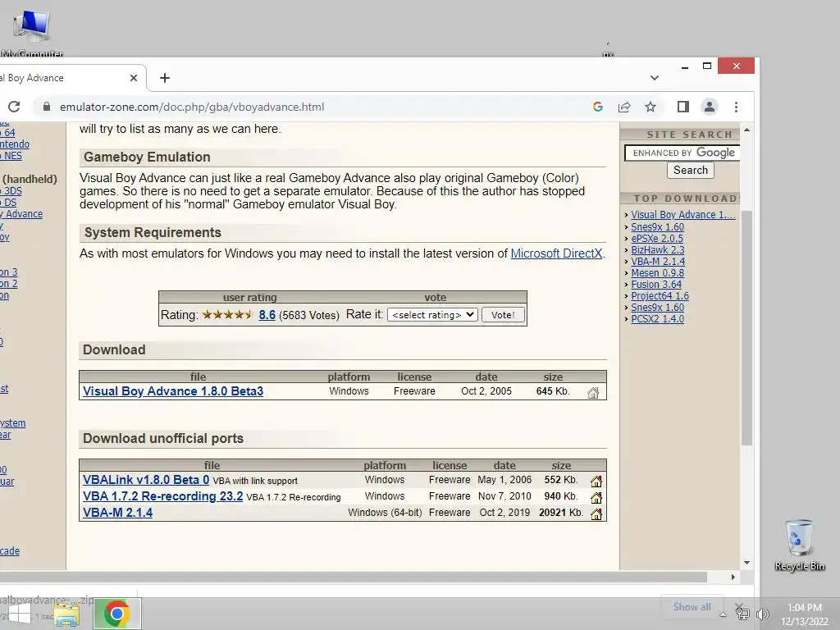Click the padlock site info icon
This screenshot has height=630, width=840.
pyautogui.click(x=47, y=107)
